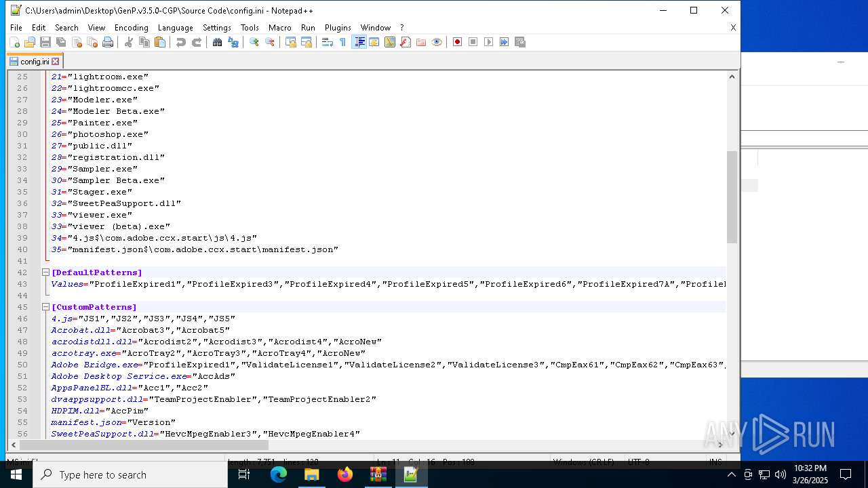Click the Cut scissors icon
The width and height of the screenshot is (868, 488).
point(129,42)
